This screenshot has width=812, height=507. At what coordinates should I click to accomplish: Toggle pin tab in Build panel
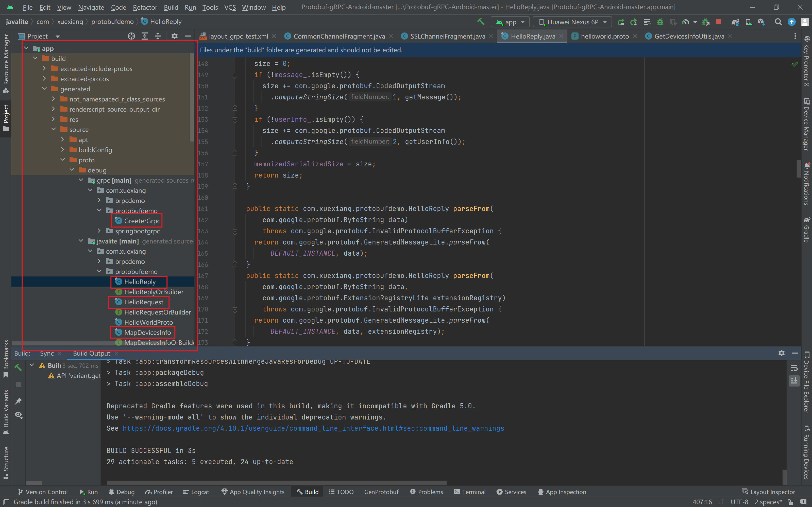pos(19,401)
